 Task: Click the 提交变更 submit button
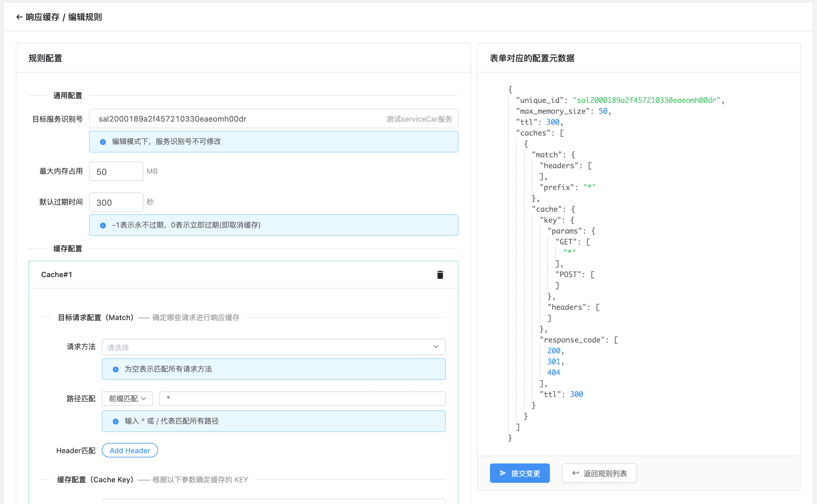coord(519,473)
